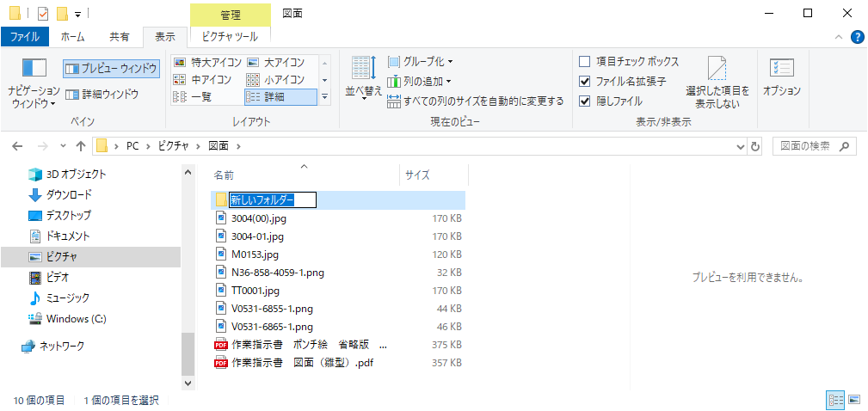Click the 図面の検索 search box
The height and width of the screenshot is (411, 868).
click(813, 146)
